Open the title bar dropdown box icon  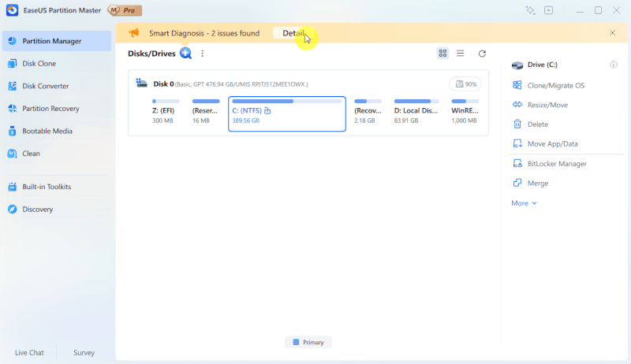[x=548, y=10]
